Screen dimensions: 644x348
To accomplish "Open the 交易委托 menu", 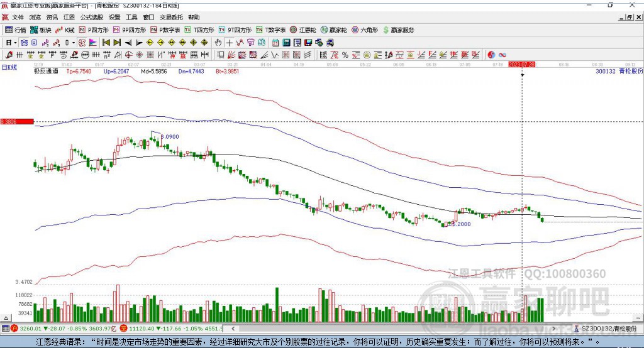I will click(171, 17).
